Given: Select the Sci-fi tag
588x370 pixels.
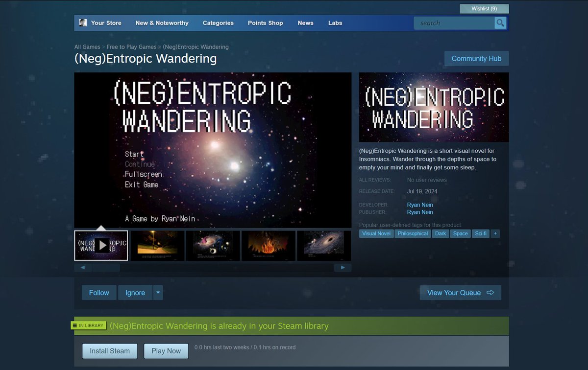Looking at the screenshot, I should pos(481,233).
